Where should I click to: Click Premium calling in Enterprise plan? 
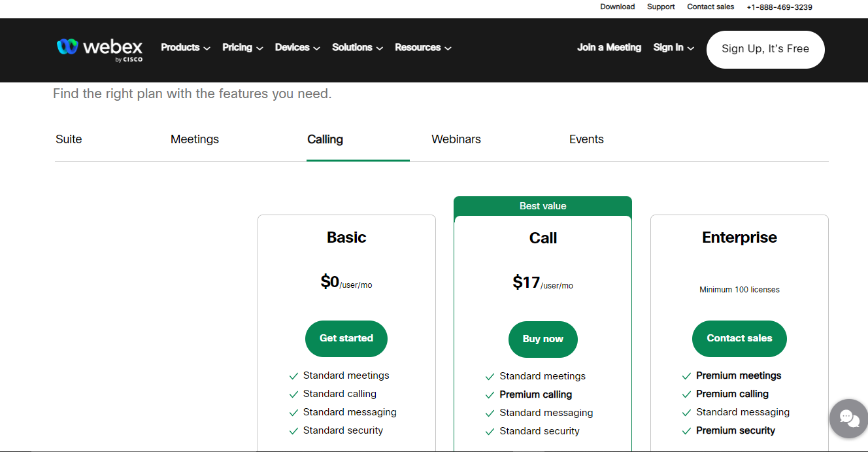[732, 394]
